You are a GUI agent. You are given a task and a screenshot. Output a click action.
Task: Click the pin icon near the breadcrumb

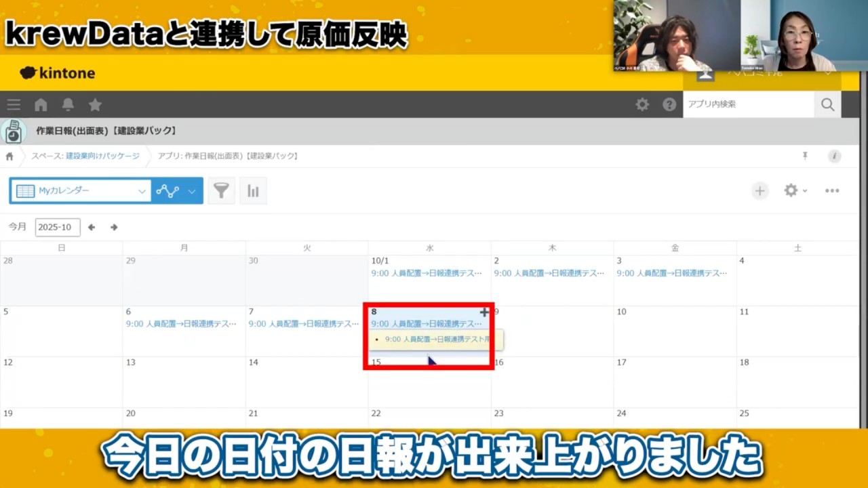[805, 155]
